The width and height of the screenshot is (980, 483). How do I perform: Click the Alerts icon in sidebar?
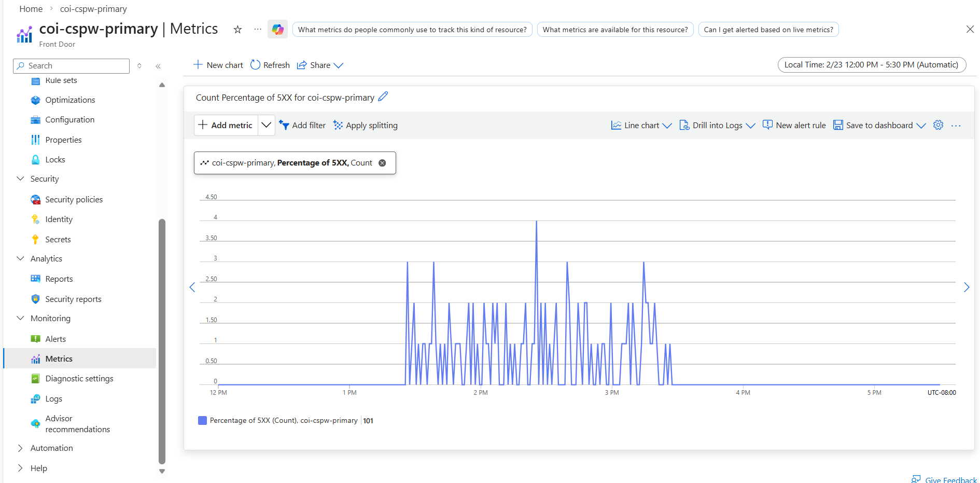tap(35, 339)
